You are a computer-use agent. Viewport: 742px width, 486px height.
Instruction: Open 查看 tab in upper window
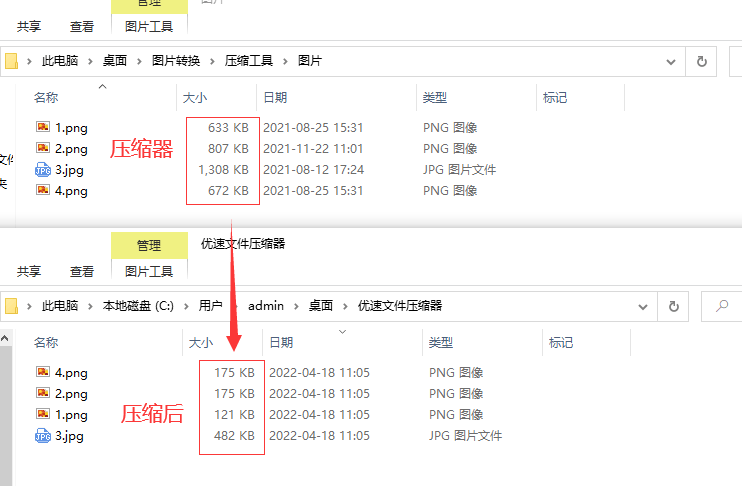pyautogui.click(x=82, y=27)
